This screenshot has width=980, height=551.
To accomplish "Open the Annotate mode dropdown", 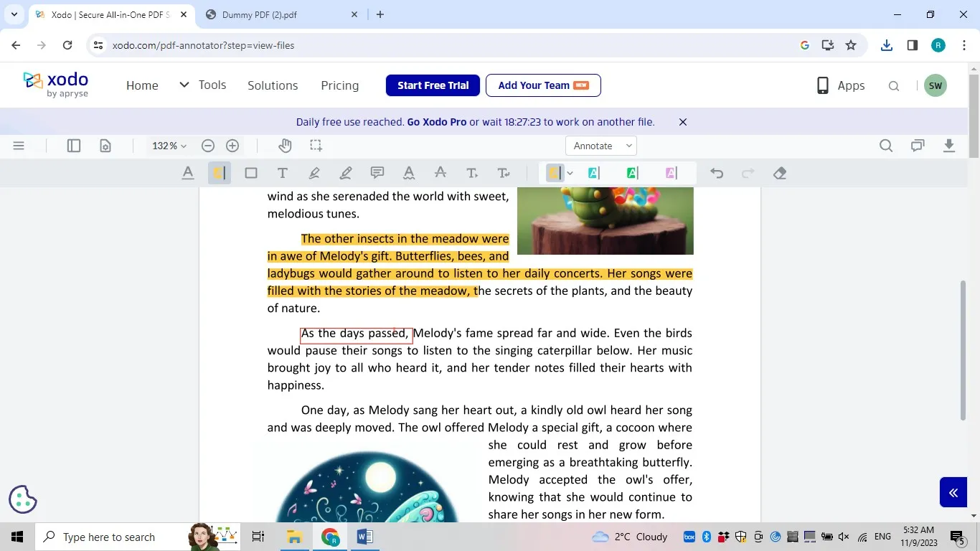I will pos(600,146).
